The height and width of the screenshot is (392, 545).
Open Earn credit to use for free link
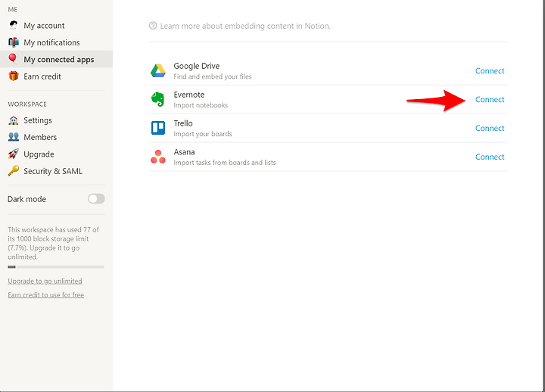pyautogui.click(x=46, y=294)
